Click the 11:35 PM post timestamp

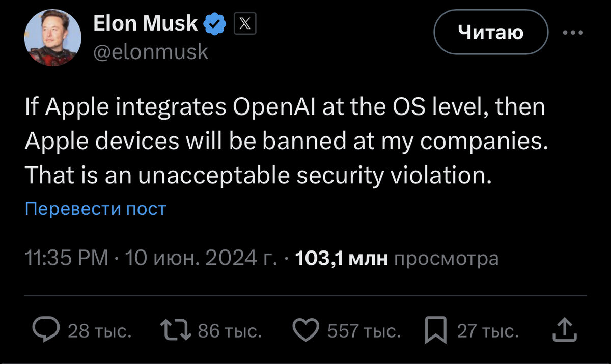[x=67, y=259]
